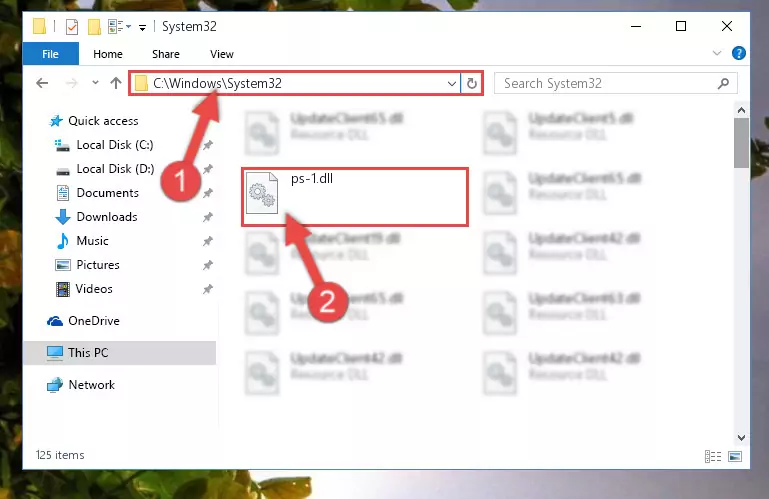Open Videos in the navigation pane

[94, 289]
